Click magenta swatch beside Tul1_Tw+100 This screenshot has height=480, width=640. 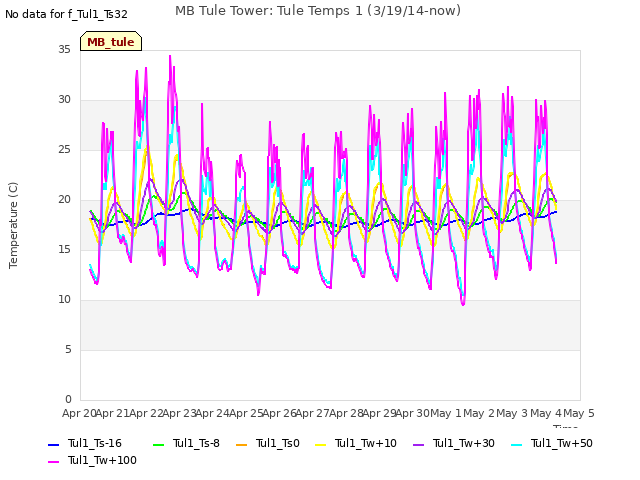click(53, 462)
